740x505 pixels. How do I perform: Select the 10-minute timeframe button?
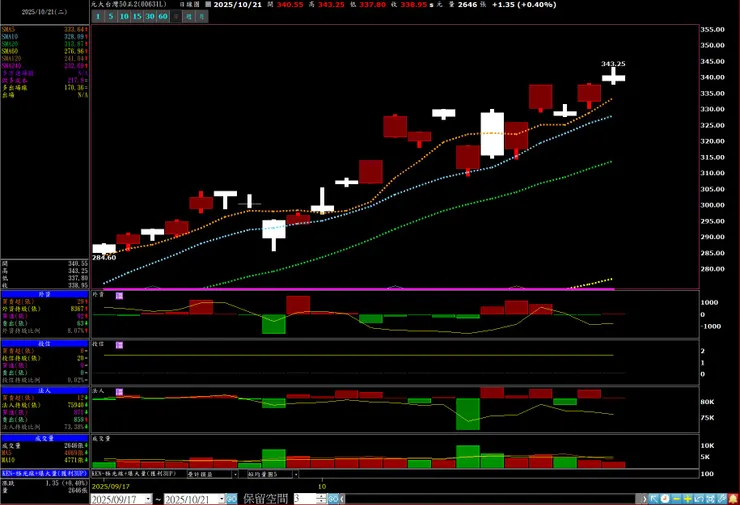(124, 17)
